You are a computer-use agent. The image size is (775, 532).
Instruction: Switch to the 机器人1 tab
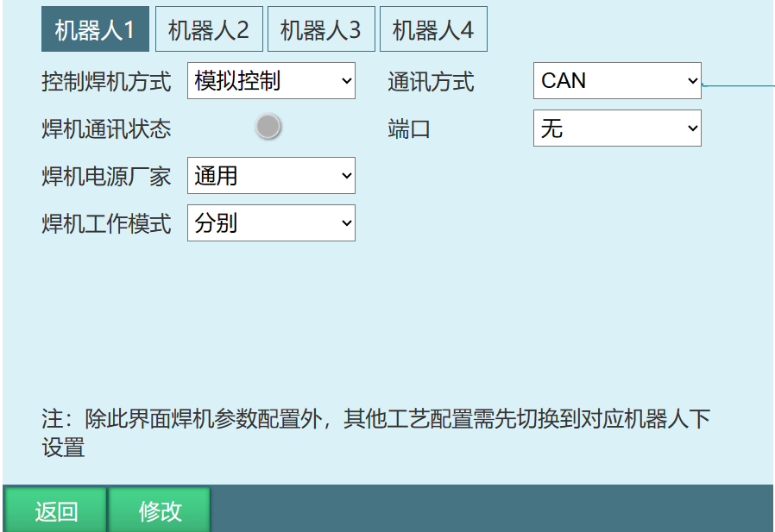95,30
